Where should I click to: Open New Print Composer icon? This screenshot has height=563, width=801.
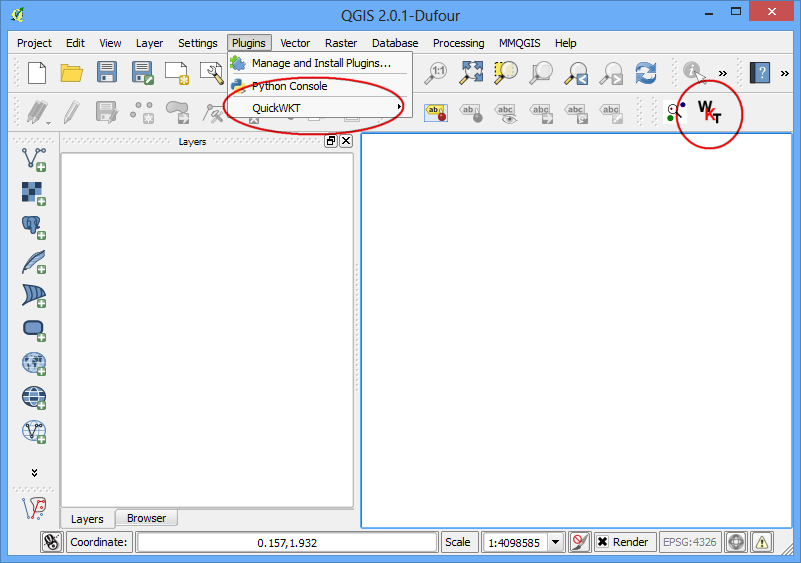pos(177,73)
